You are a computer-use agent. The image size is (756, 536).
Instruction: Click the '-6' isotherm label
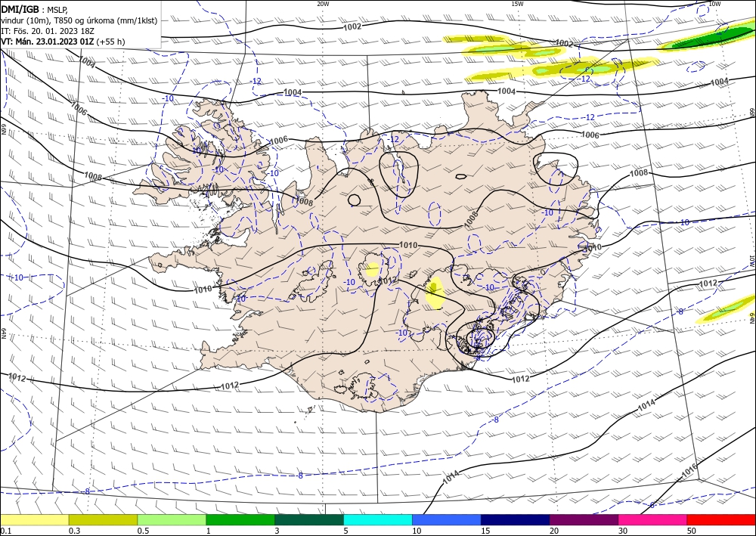point(652,505)
